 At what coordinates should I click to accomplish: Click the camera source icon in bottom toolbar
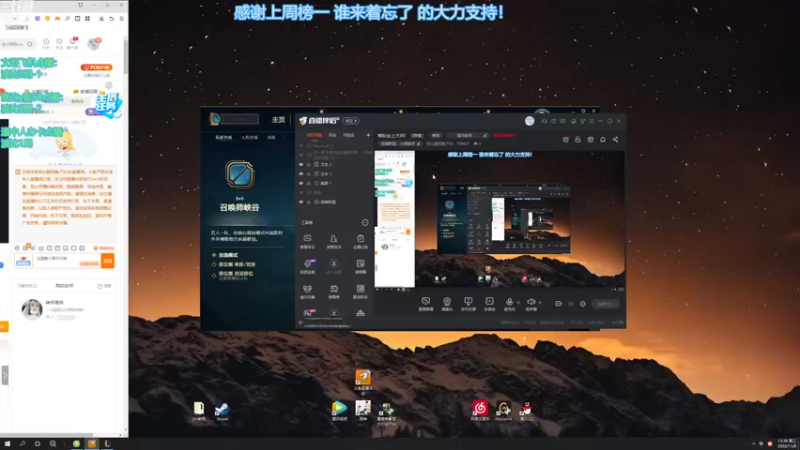(447, 303)
